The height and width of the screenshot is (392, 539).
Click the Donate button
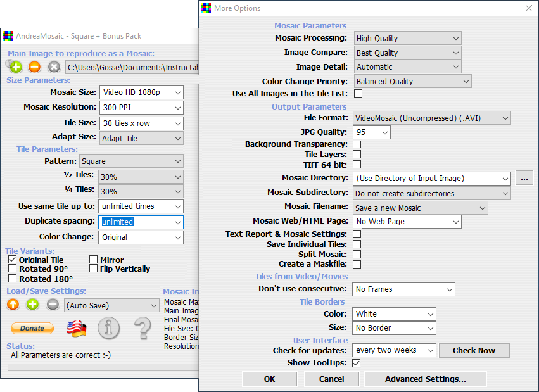(x=32, y=328)
